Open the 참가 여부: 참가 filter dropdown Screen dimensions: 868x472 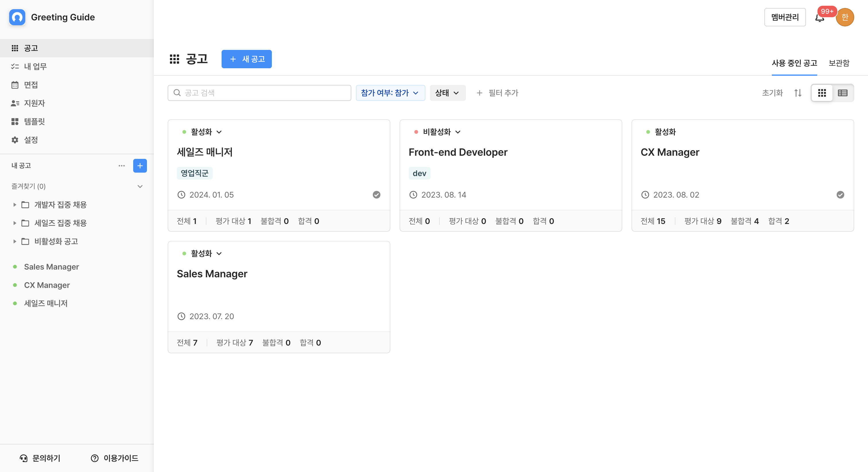pos(390,93)
